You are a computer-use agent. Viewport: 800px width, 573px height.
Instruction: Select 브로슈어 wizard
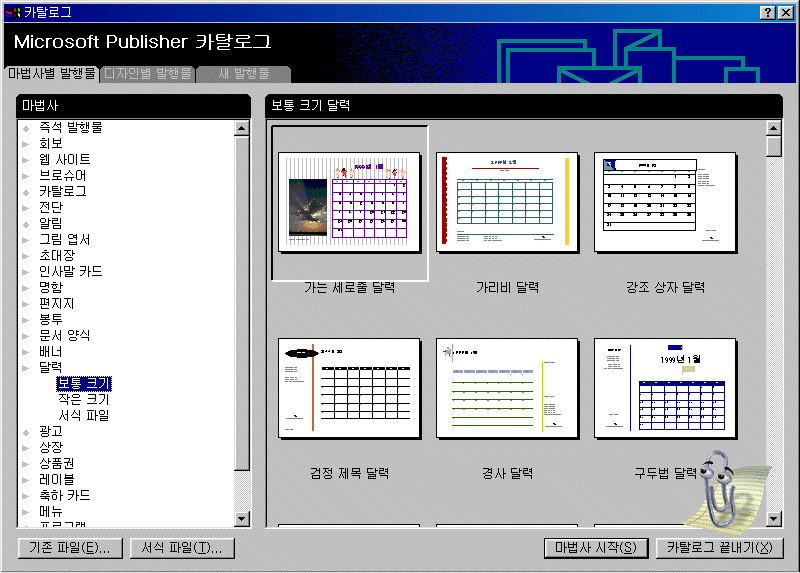pyautogui.click(x=62, y=175)
